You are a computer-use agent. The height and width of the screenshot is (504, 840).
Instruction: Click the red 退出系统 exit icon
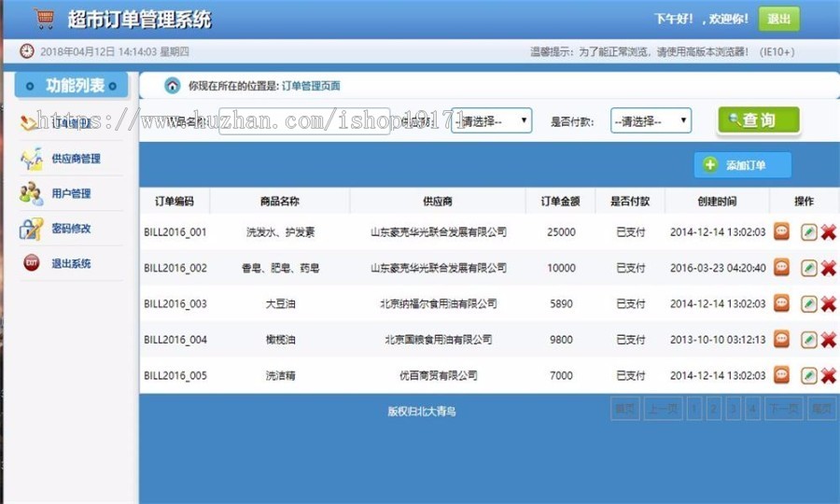tap(32, 263)
